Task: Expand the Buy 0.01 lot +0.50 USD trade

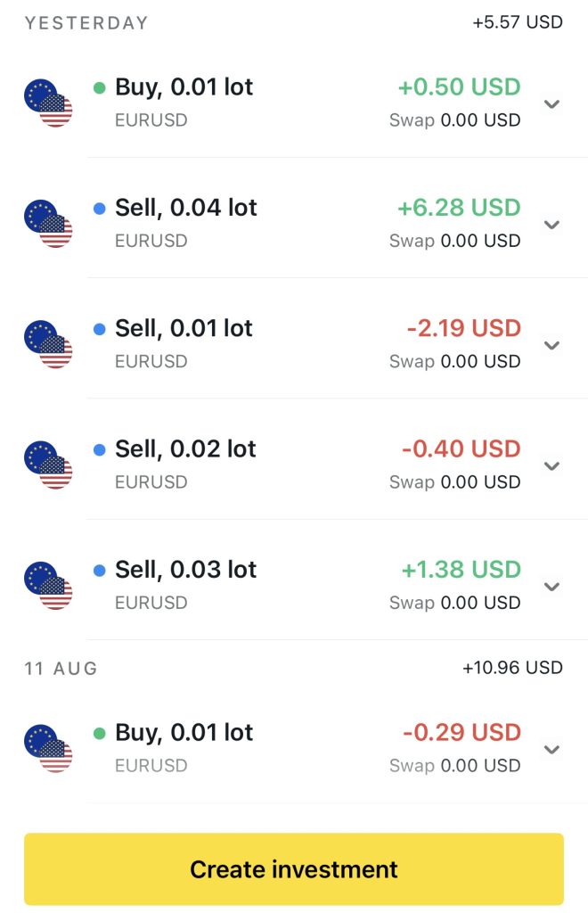Action: 551,103
